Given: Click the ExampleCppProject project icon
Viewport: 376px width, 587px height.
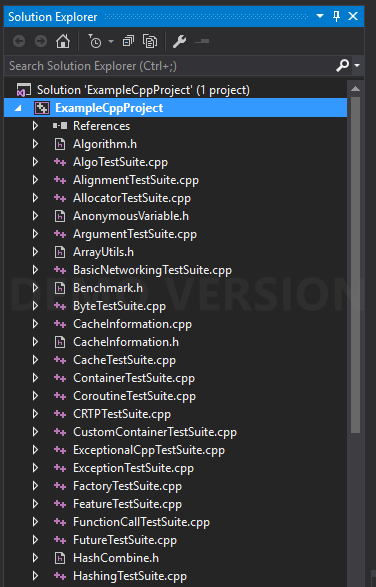Looking at the screenshot, I should point(42,108).
